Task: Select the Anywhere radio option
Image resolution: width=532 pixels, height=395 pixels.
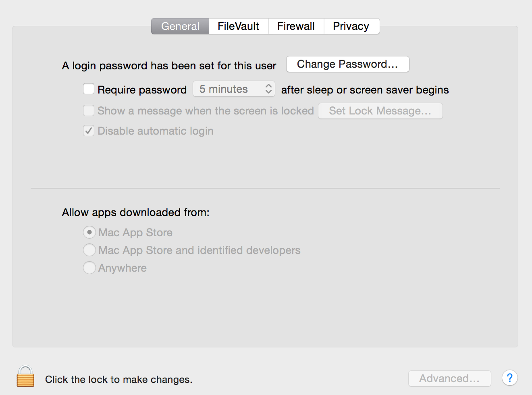Action: click(x=89, y=268)
